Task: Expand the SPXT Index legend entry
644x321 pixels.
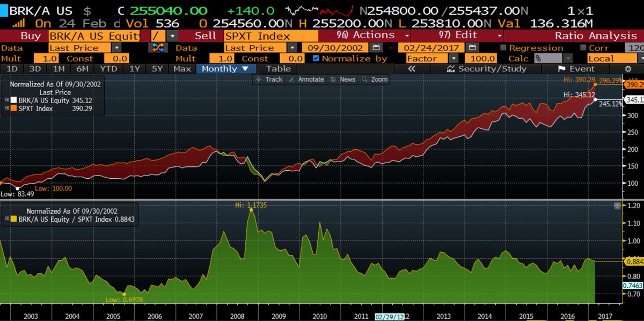Action: [7, 108]
